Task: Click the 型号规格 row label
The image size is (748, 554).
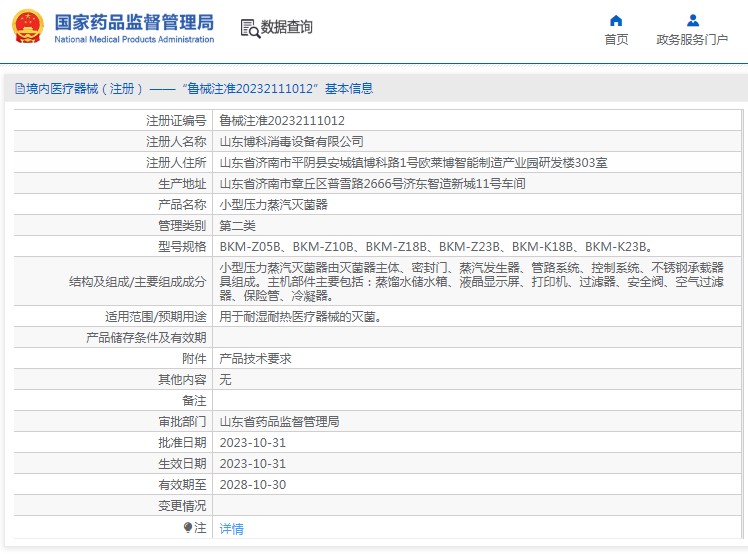Action: [x=182, y=247]
